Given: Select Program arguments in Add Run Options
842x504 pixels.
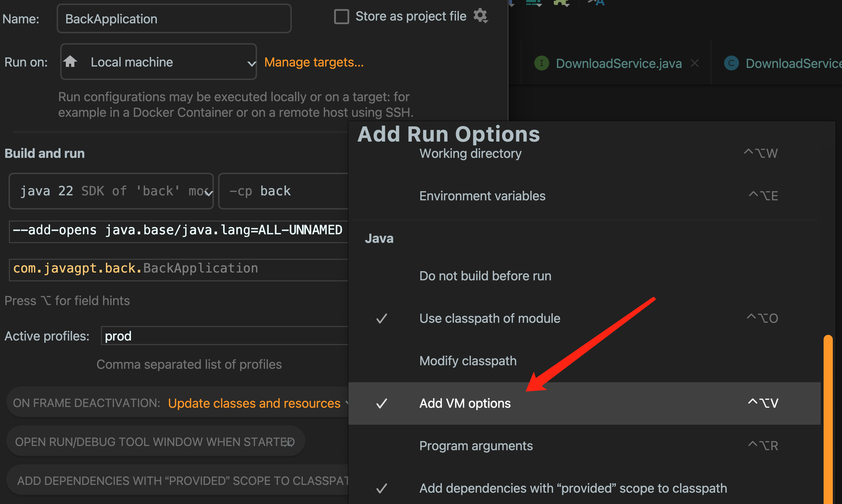Looking at the screenshot, I should pos(476,446).
